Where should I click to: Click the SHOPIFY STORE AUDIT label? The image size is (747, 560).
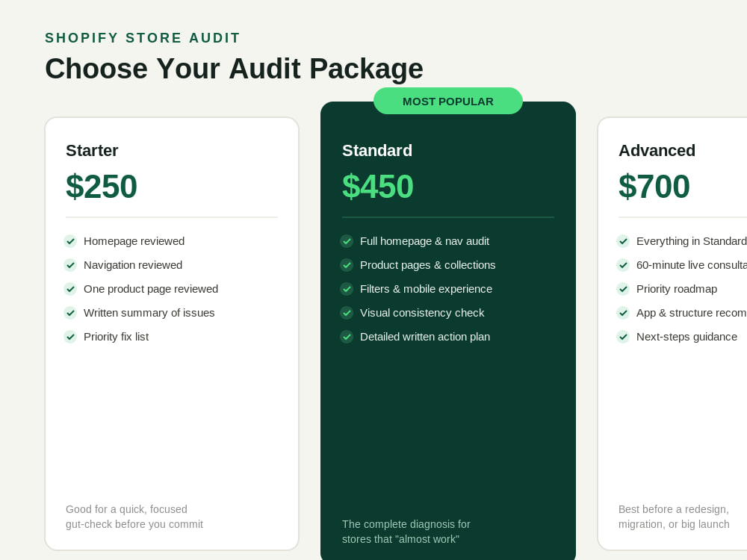[x=143, y=38]
